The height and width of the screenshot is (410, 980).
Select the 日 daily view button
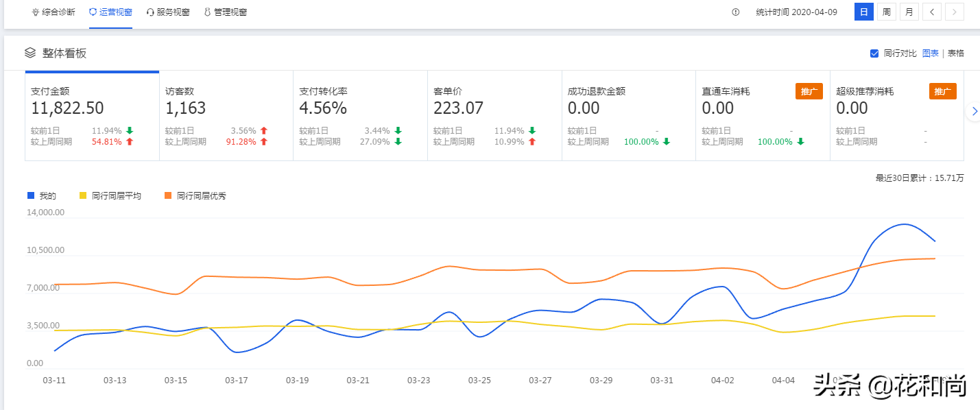coord(864,12)
